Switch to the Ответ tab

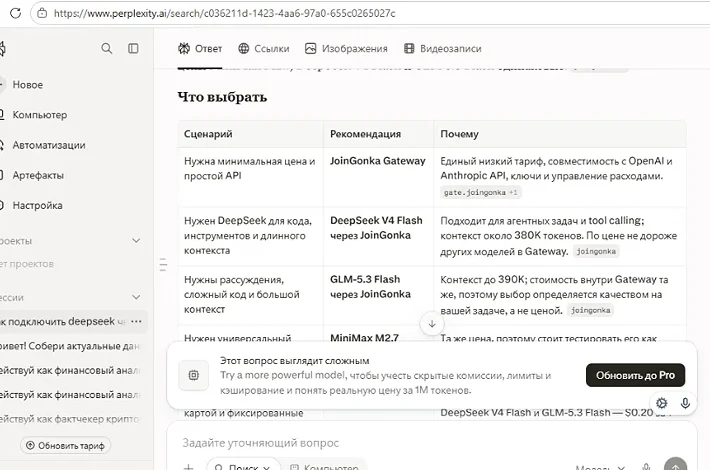tap(200, 48)
